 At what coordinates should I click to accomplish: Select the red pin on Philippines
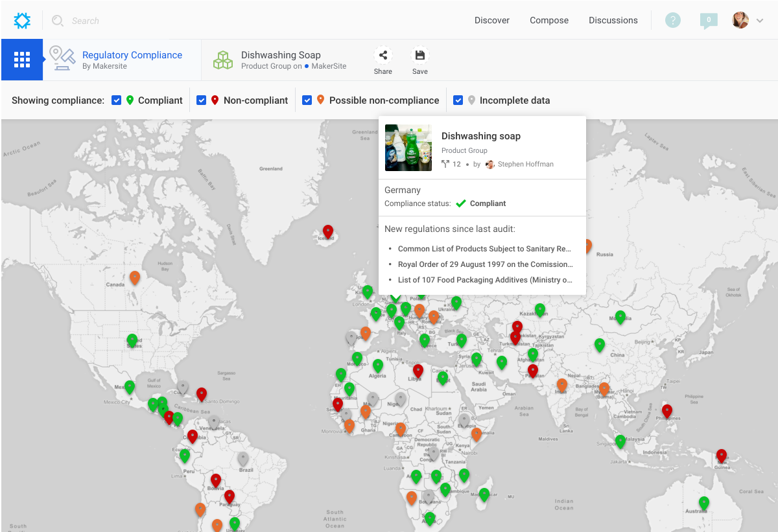[667, 411]
